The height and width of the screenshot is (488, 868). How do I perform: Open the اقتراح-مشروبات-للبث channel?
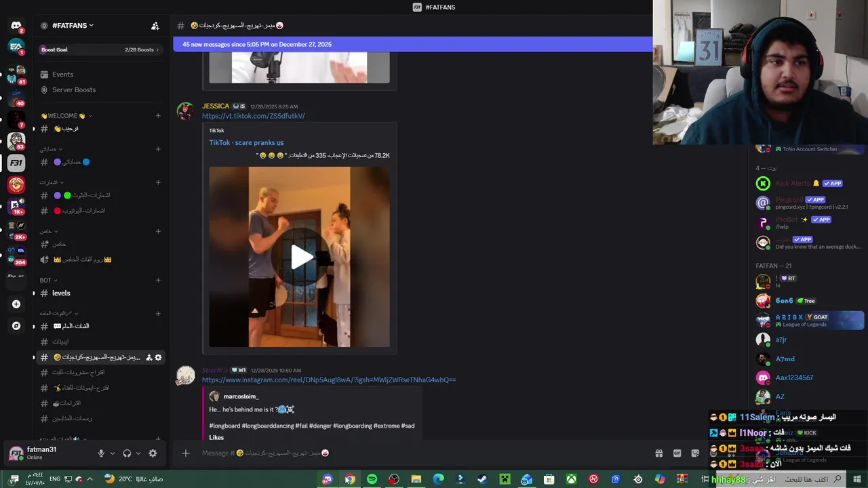click(100, 372)
